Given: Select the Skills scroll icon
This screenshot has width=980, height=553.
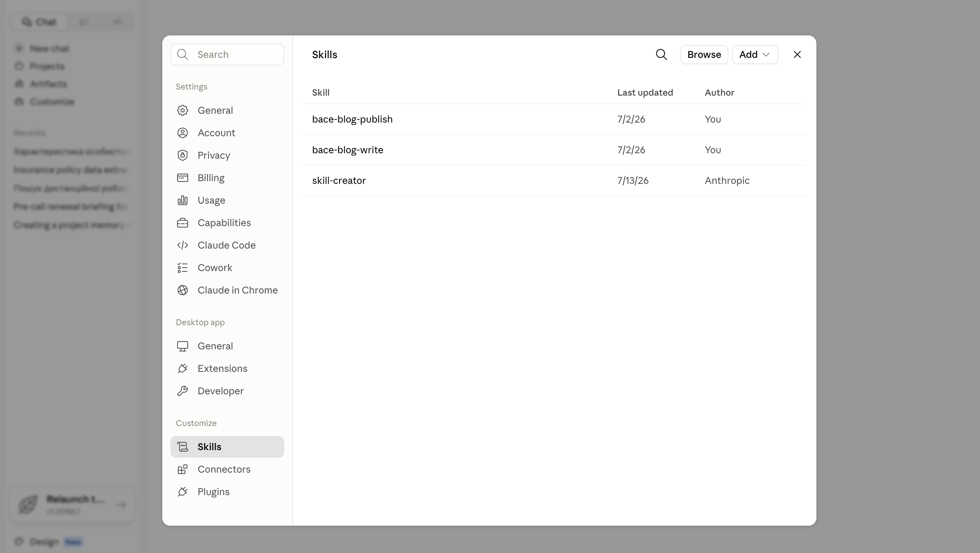Looking at the screenshot, I should 183,446.
